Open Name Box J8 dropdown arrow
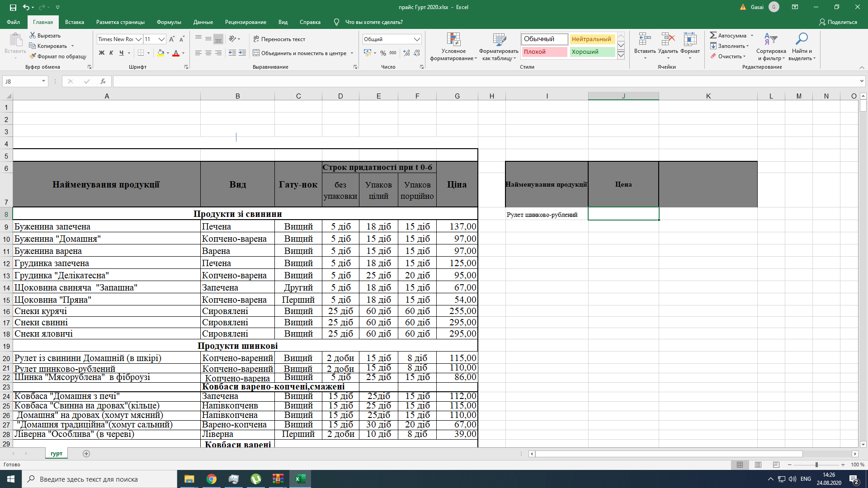 click(x=43, y=81)
